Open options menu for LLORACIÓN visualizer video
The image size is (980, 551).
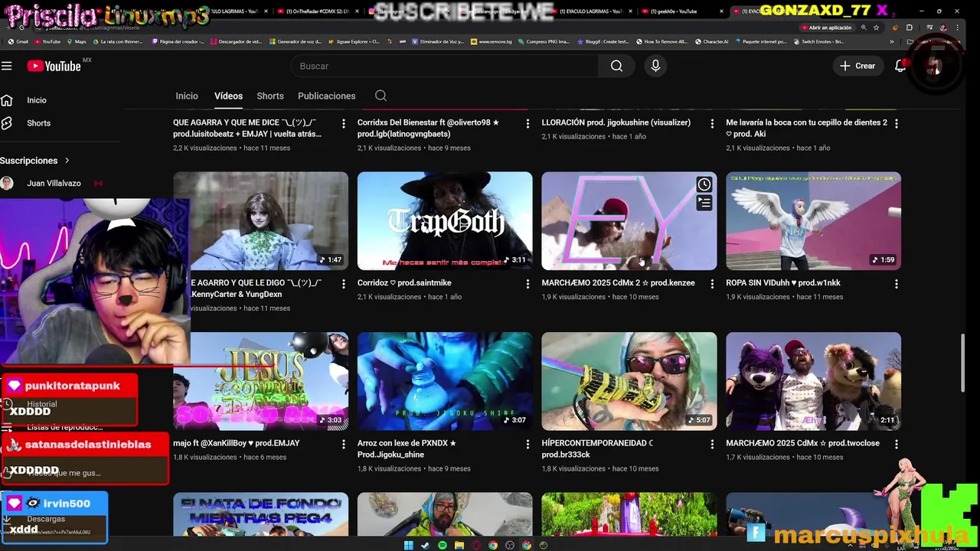(x=712, y=123)
